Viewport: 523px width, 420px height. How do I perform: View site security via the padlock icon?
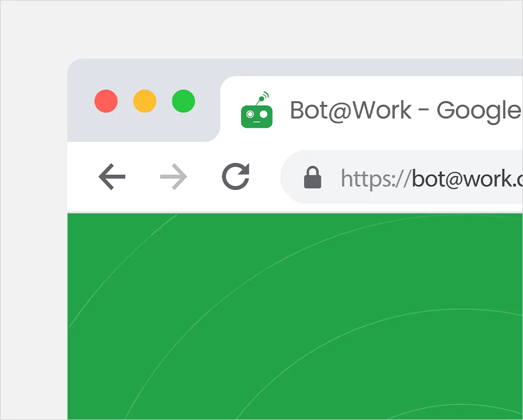(313, 177)
